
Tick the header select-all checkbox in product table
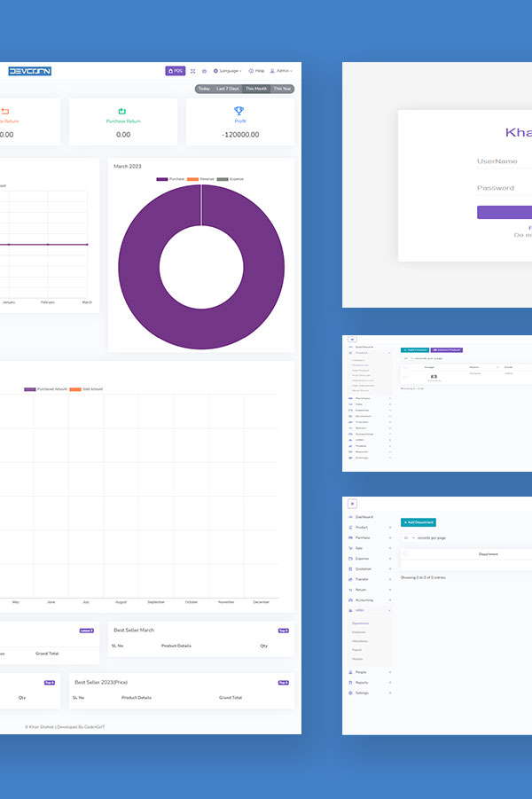point(405,367)
